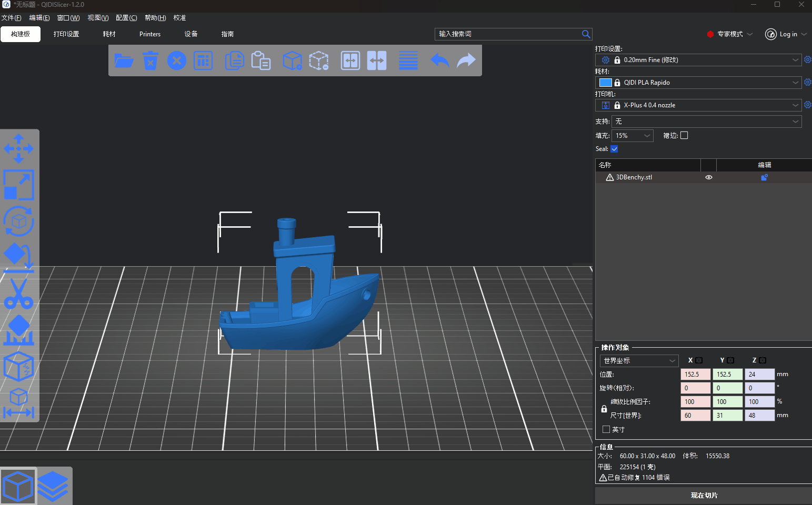Uncheck the Seal checkbox

614,149
